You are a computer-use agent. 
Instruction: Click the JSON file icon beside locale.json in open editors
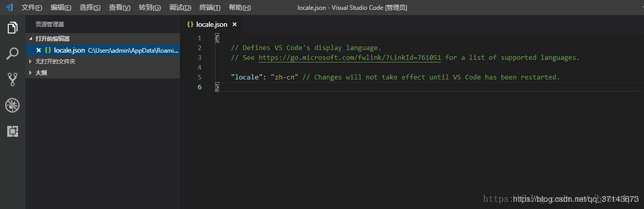click(x=48, y=50)
